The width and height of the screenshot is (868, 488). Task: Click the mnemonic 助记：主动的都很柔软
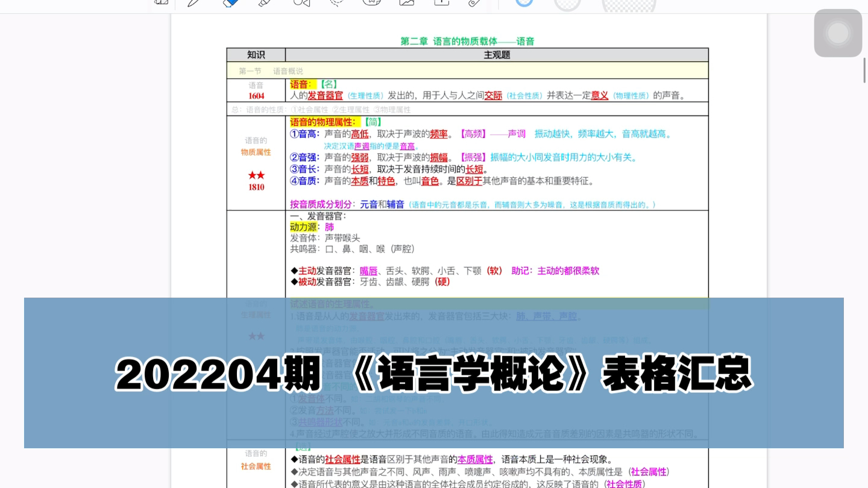555,271
